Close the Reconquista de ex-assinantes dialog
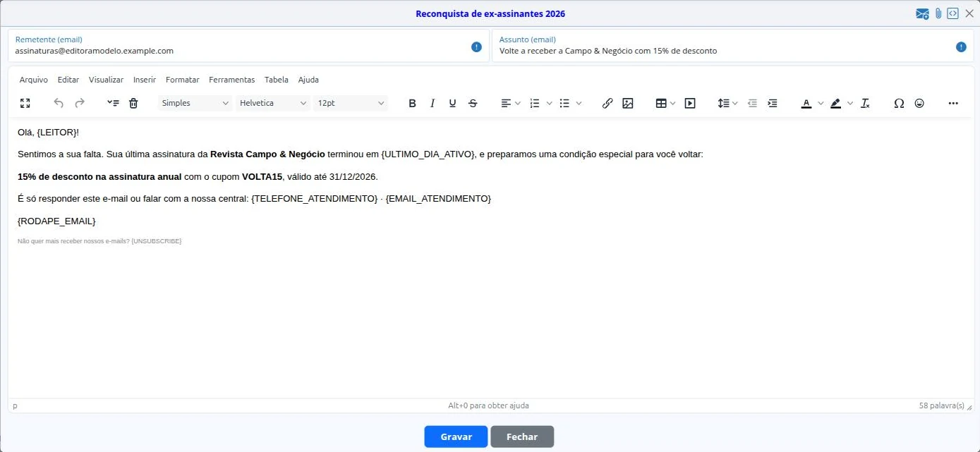Screen dimensions: 980x452 (x=969, y=13)
